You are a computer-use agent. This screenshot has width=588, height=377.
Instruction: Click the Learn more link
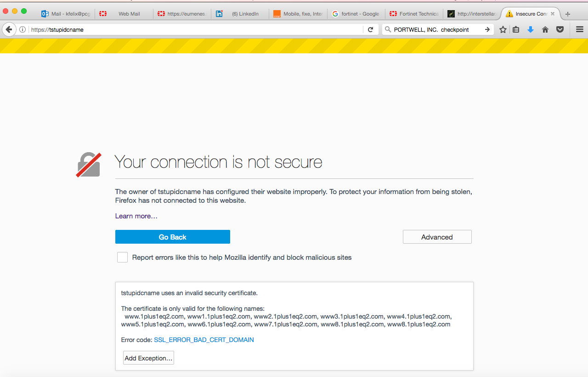click(x=136, y=216)
